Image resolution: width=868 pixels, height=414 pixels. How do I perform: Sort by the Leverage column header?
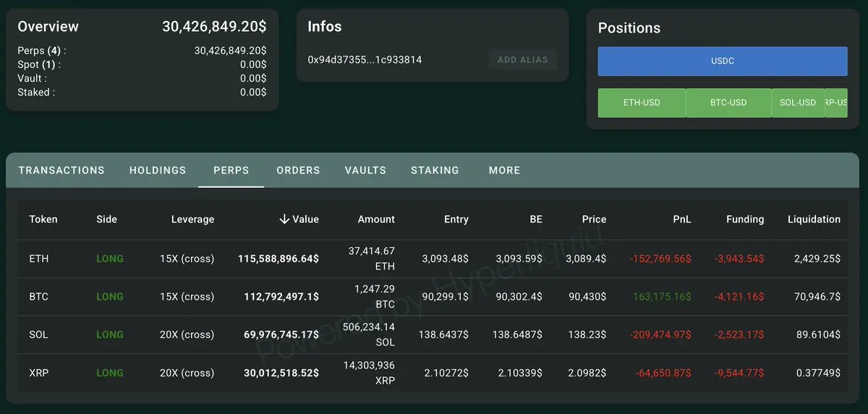pos(192,220)
